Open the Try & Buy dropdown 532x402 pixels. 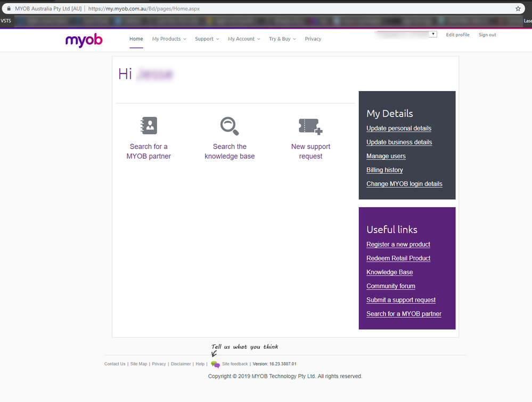click(282, 39)
